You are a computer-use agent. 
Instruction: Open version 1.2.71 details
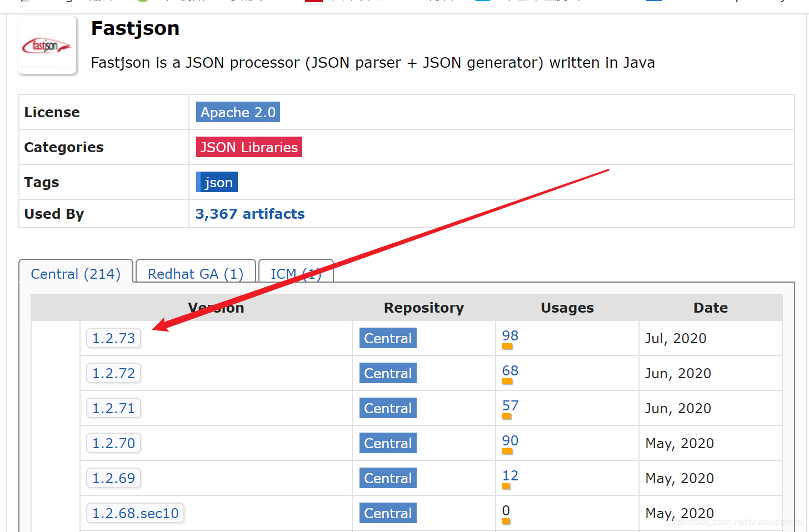click(113, 408)
